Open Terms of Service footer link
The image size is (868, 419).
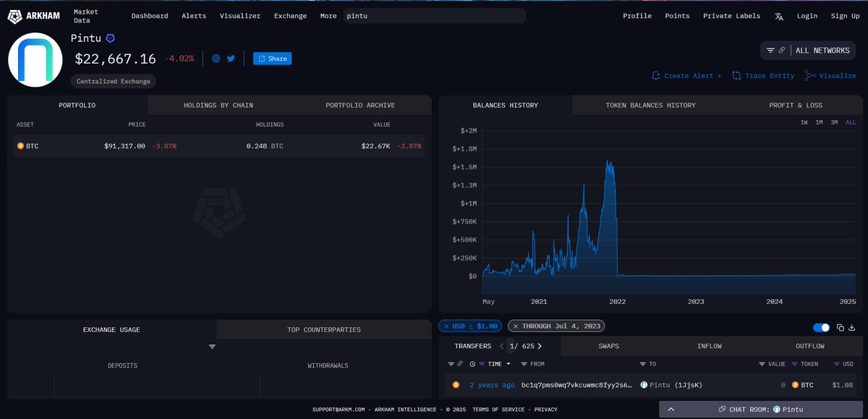(x=498, y=410)
